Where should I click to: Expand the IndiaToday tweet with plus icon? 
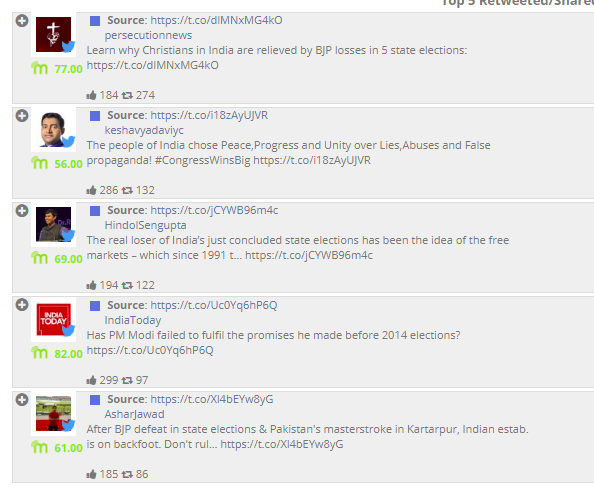coord(22,305)
